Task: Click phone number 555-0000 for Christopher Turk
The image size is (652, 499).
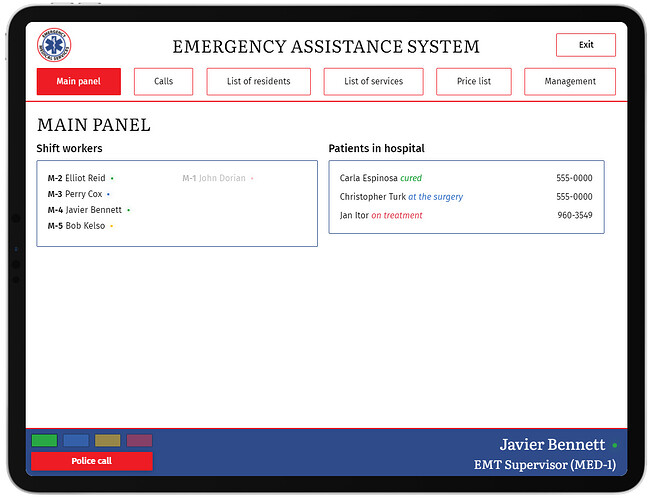Action: [x=574, y=197]
